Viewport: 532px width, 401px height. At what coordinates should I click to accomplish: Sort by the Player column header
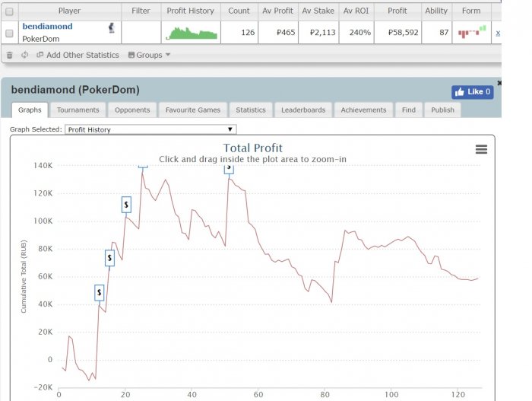click(x=70, y=11)
